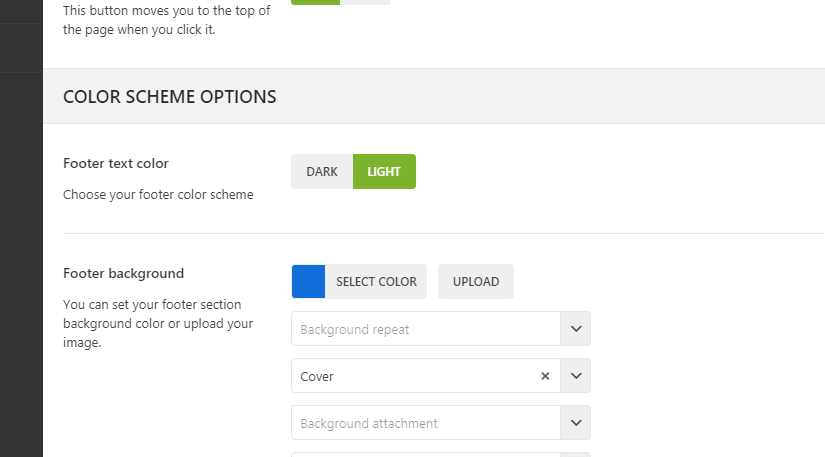Click the green half of the back-to-top toggle

315,2
